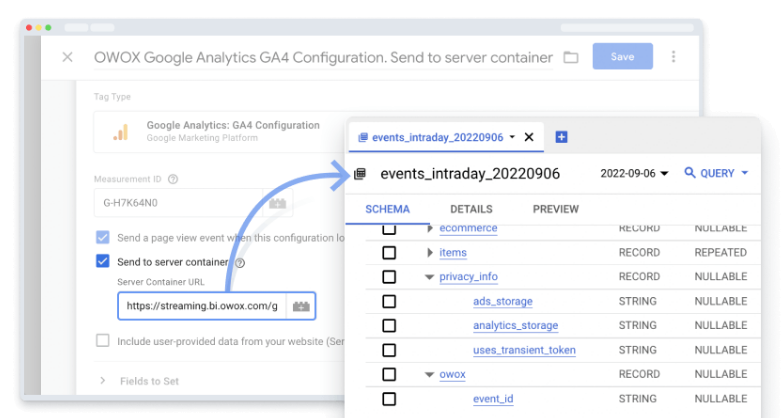Viewport: 782px width, 418px height.
Task: Click the Server Container URL input field
Action: [201, 306]
